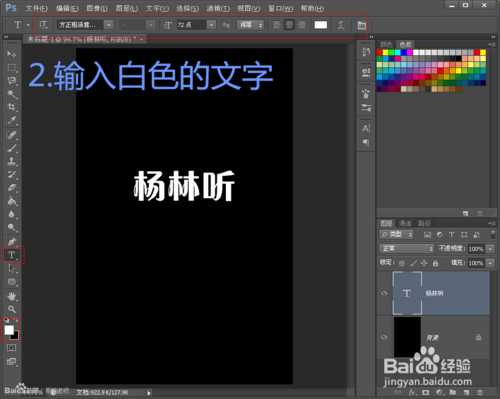Switch to the 通道 channels tab

point(405,223)
